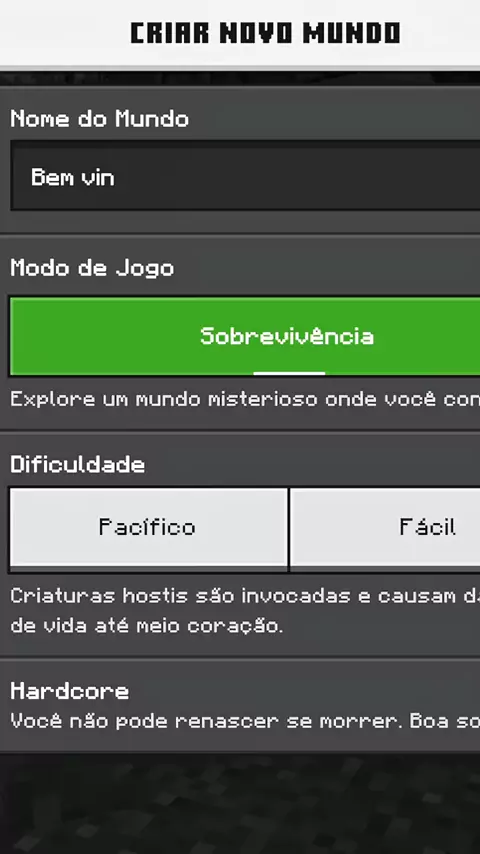Viewport: 480px width, 854px height.
Task: Choose Pacífico difficulty
Action: (148, 529)
